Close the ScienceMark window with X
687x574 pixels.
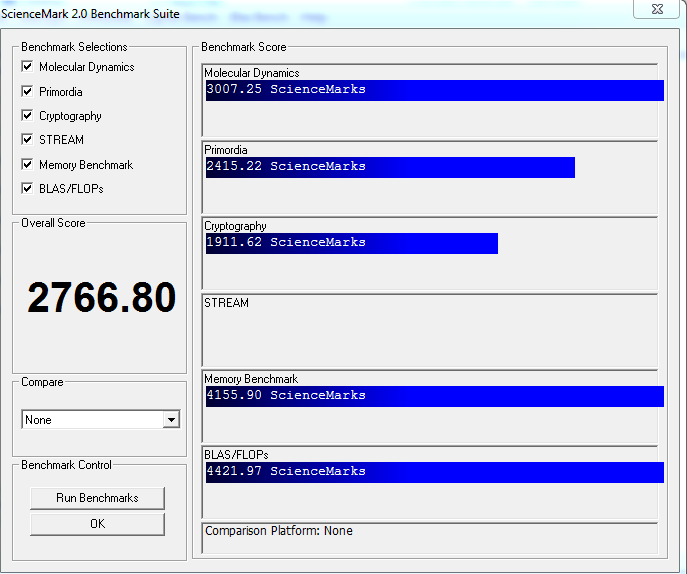click(x=657, y=9)
